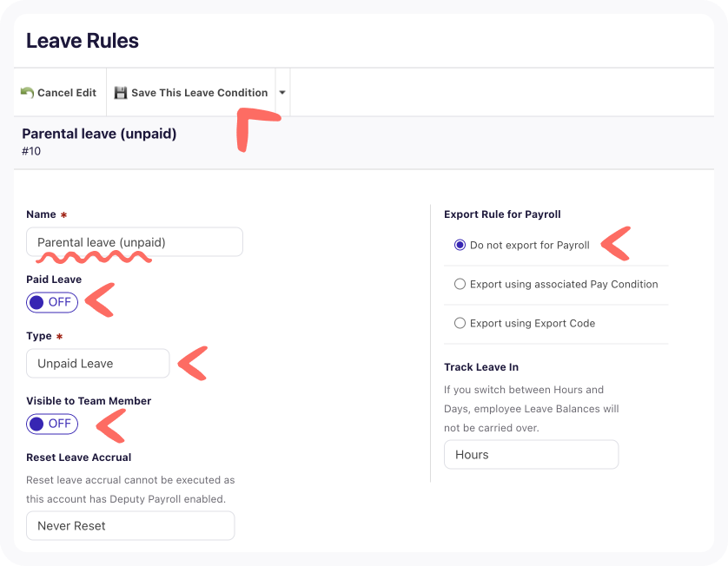
Task: Open the Track Leave In Hours dropdown
Action: point(531,455)
